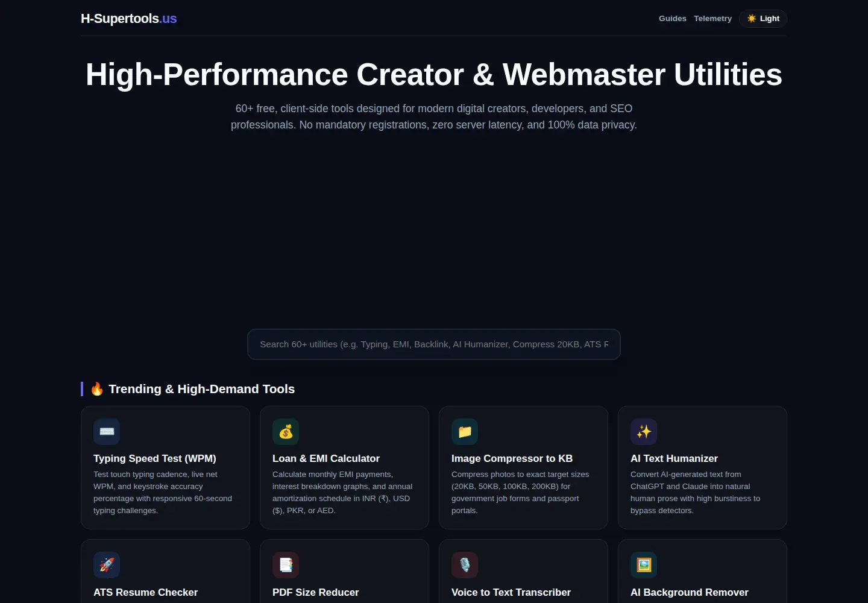Click the keyboard icon for Typing Speed Test
The height and width of the screenshot is (603, 868).
pos(107,432)
